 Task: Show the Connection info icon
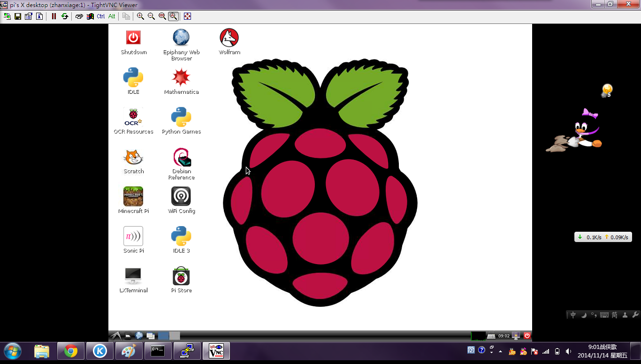[x=39, y=16]
